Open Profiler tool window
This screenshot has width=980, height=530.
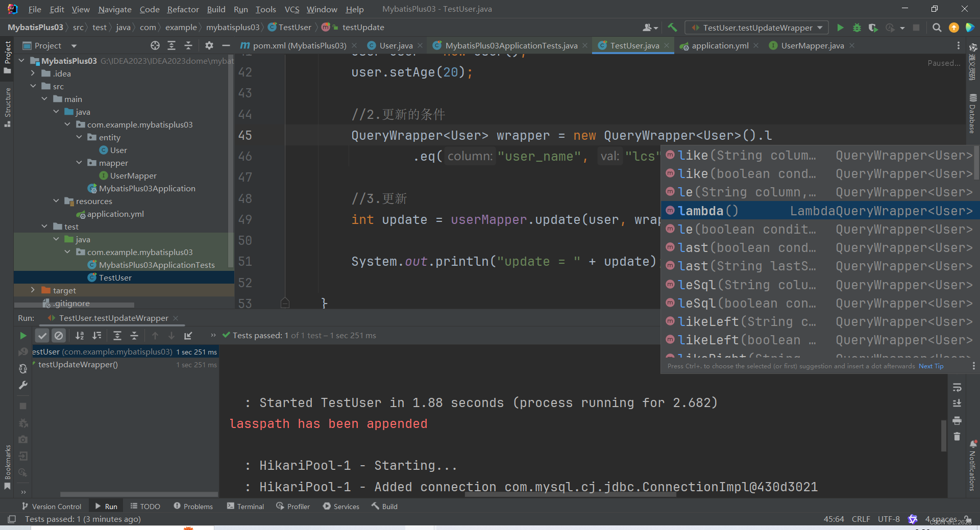point(293,506)
